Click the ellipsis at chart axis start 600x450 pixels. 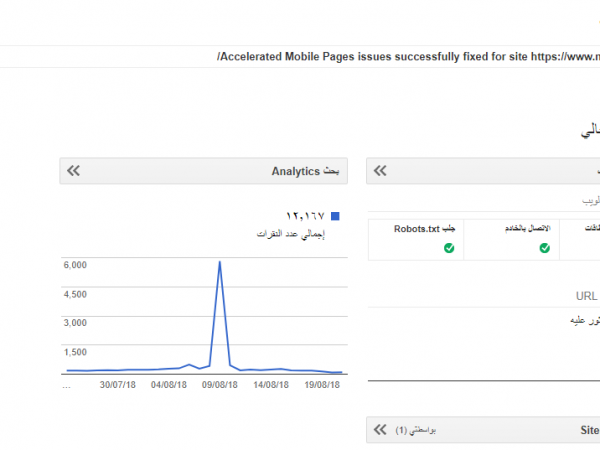point(66,384)
